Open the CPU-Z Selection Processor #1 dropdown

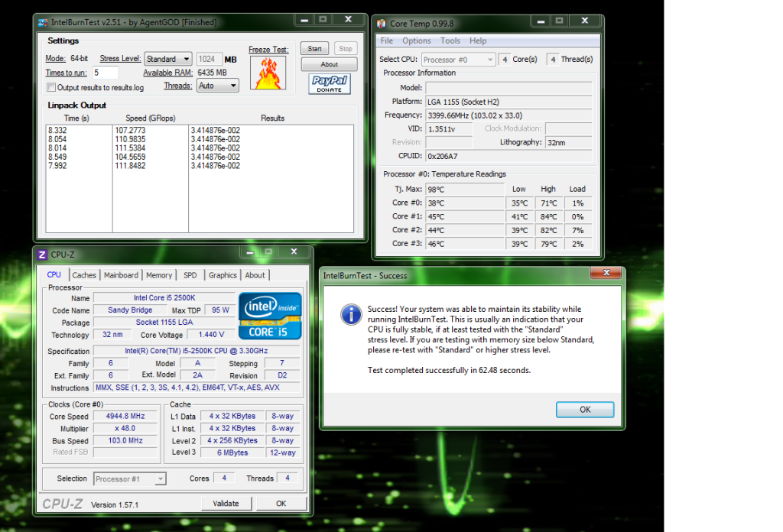coord(130,479)
